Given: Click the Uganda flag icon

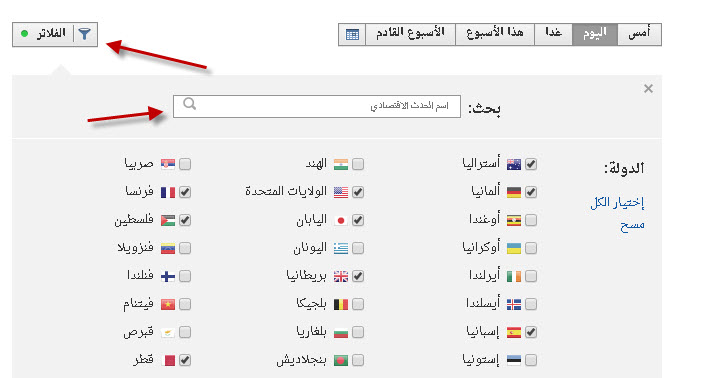Looking at the screenshot, I should (514, 220).
